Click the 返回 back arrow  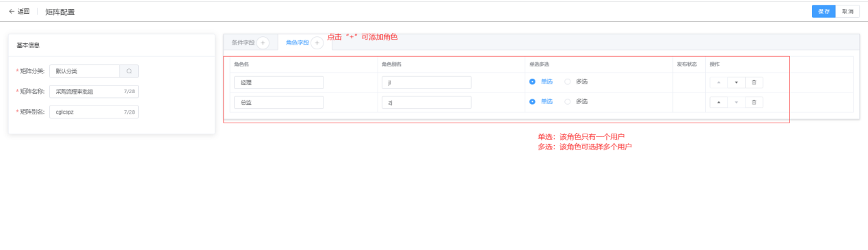[12, 11]
